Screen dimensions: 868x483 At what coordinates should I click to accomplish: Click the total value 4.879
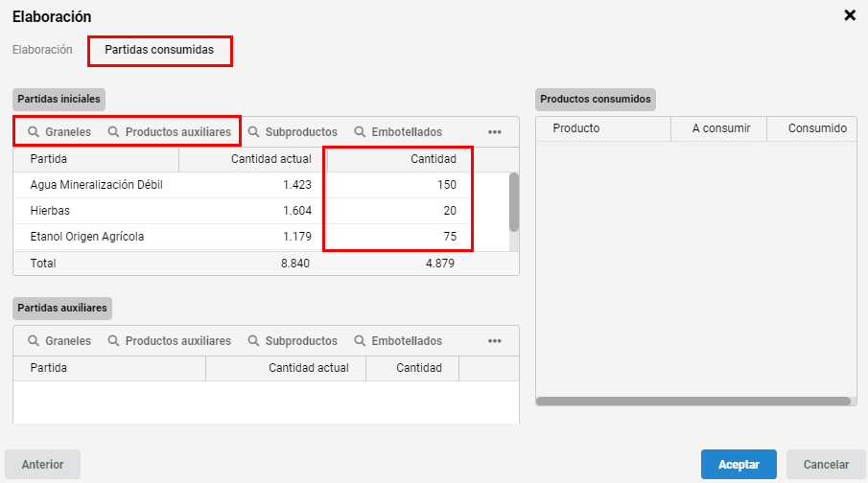point(440,264)
